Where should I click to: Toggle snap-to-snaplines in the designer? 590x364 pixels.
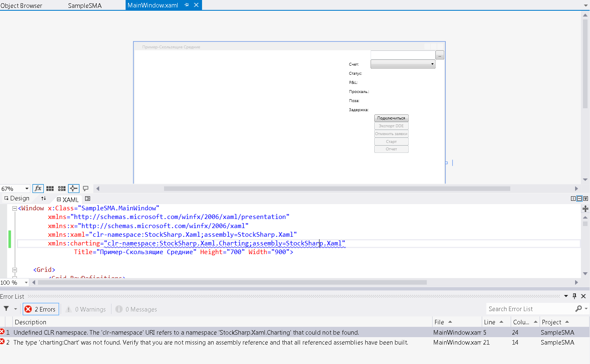[x=74, y=188]
